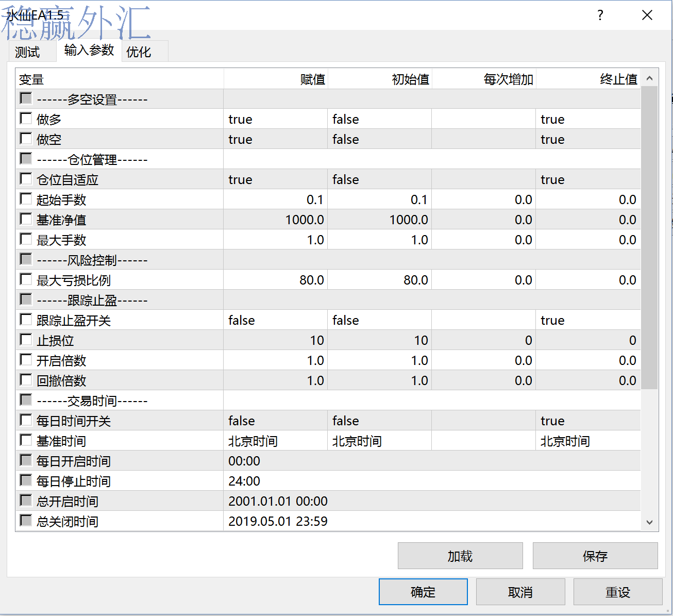This screenshot has width=673, height=616.
Task: Tick the 开启倍数 checkbox
Action: click(26, 359)
